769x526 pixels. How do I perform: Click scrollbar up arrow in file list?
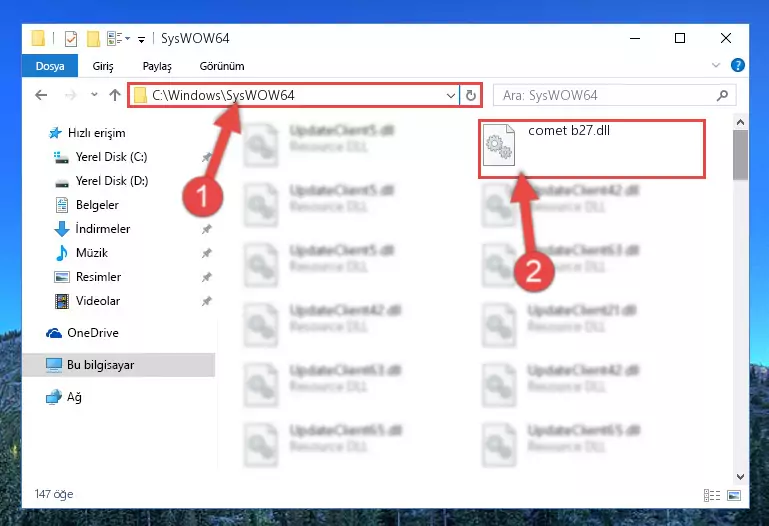tap(741, 122)
